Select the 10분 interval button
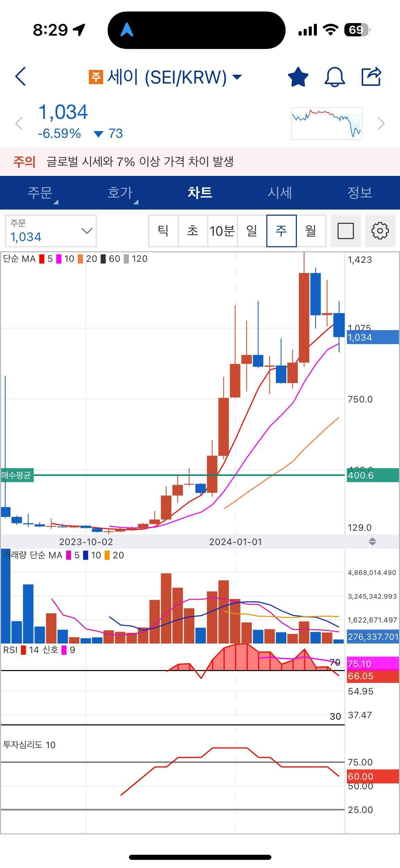Screen dimensions: 400x868 click(x=222, y=231)
